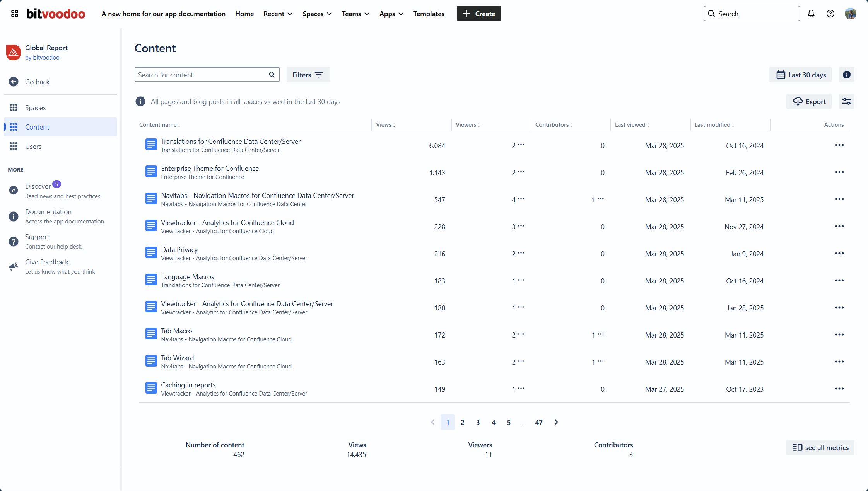Open actions menu for Data Privacy row
868x491 pixels.
pyautogui.click(x=839, y=254)
